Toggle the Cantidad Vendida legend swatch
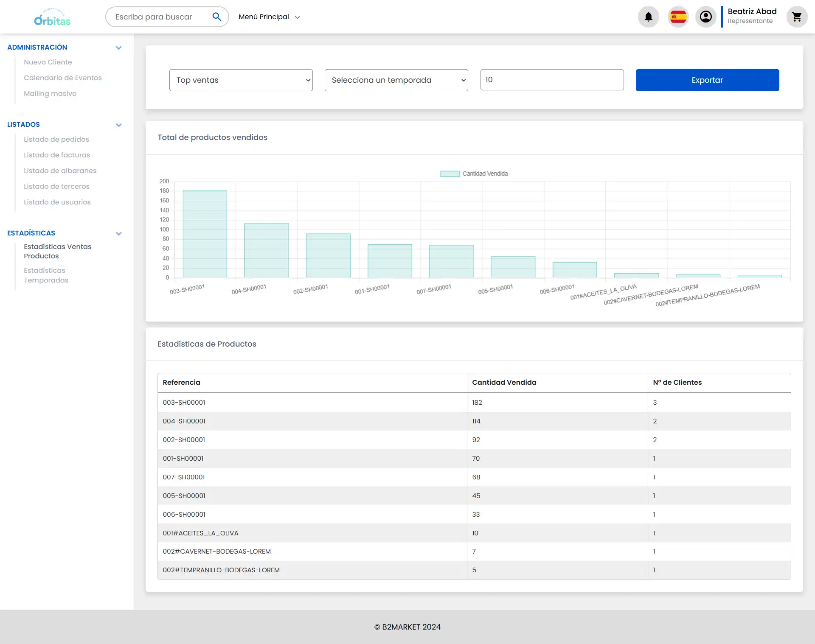815x644 pixels. pos(450,174)
